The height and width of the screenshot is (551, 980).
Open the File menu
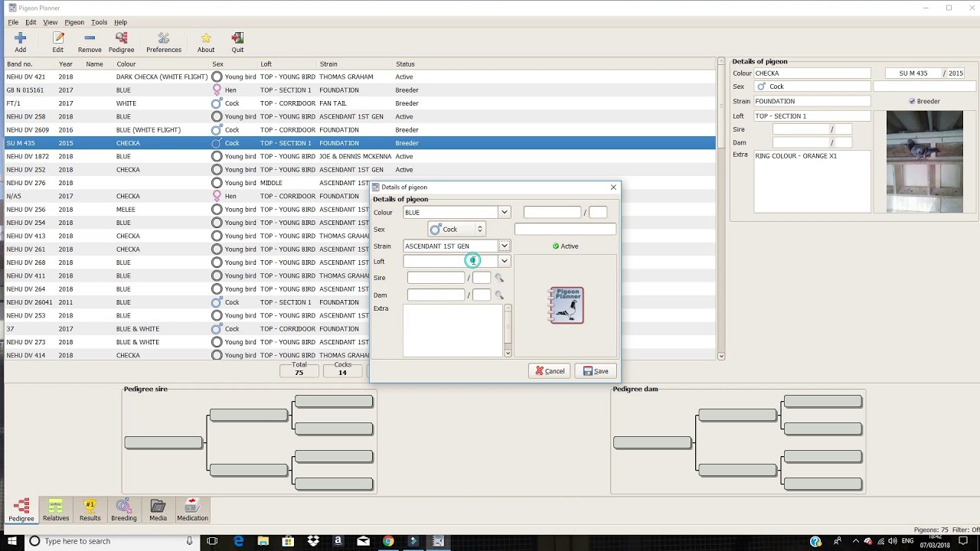pos(13,22)
